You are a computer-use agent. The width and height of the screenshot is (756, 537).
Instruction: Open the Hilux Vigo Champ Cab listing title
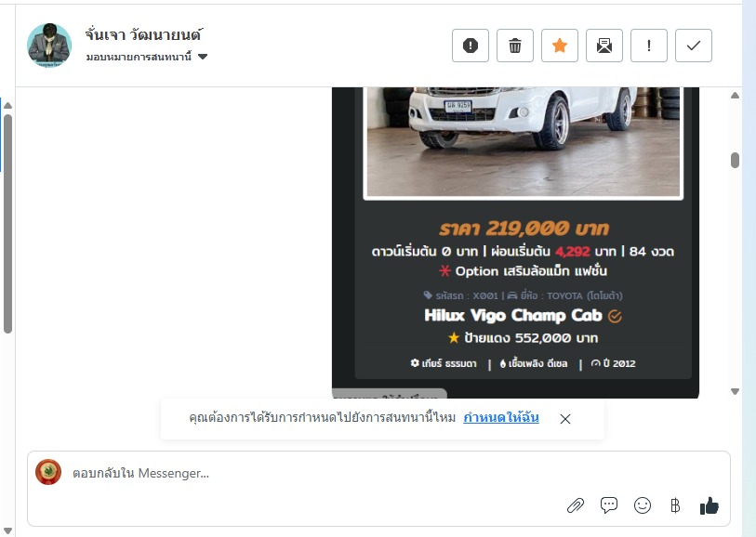[513, 316]
